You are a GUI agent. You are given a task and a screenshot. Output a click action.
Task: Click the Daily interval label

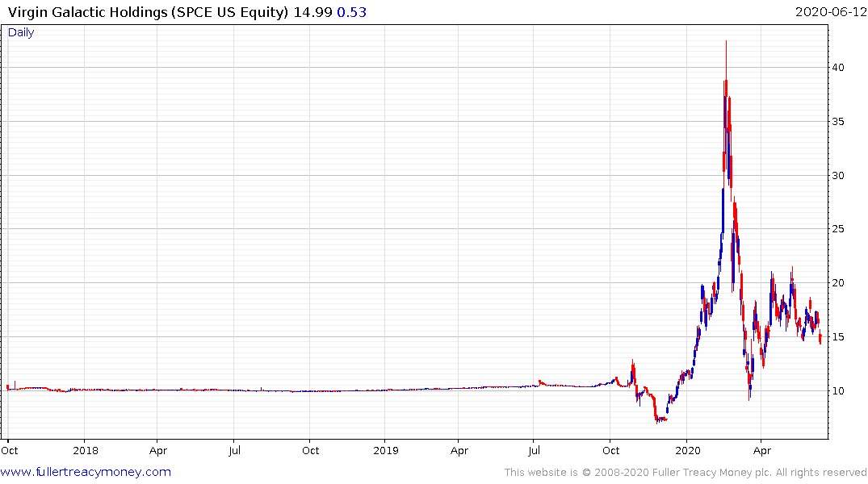[x=21, y=32]
